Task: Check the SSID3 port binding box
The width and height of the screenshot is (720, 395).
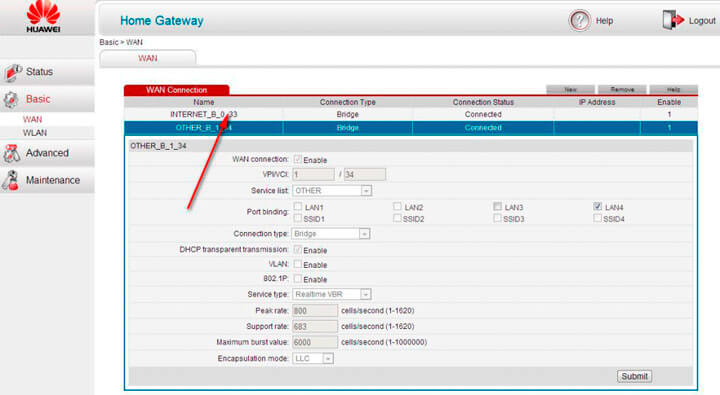Action: [x=497, y=218]
